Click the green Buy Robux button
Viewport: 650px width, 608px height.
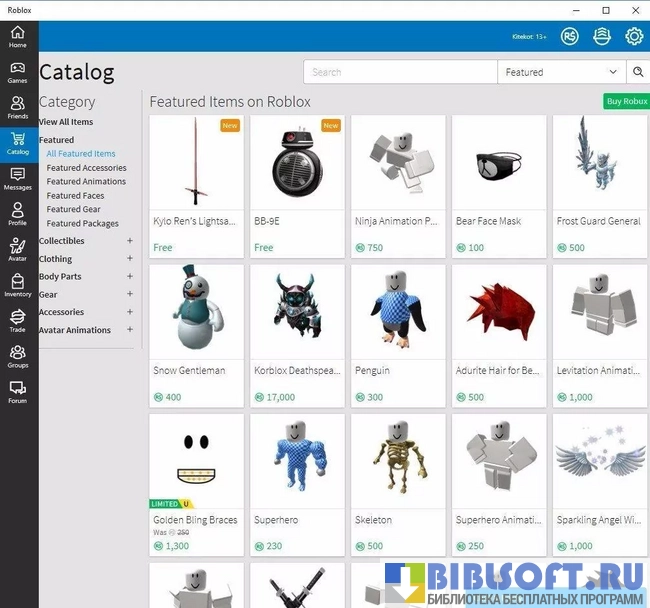click(x=626, y=102)
